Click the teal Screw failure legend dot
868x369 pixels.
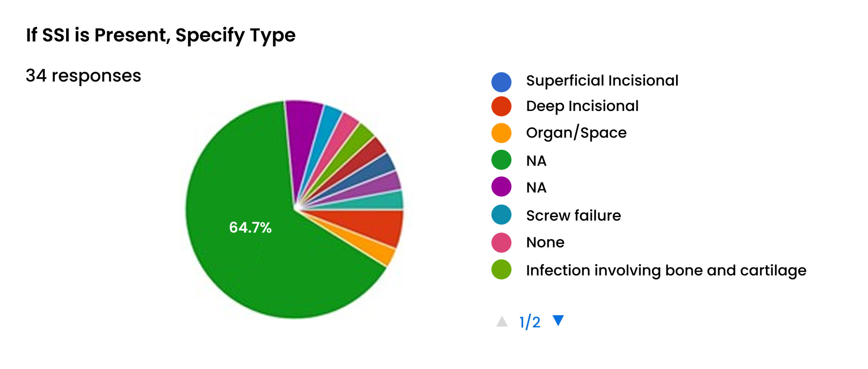coord(501,215)
